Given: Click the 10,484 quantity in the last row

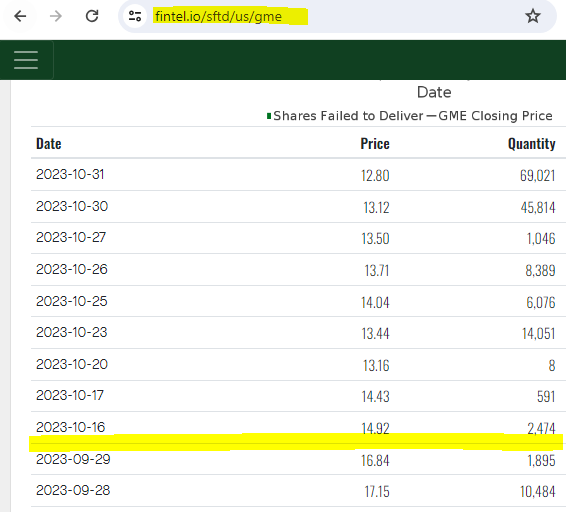Looking at the screenshot, I should (x=537, y=491).
